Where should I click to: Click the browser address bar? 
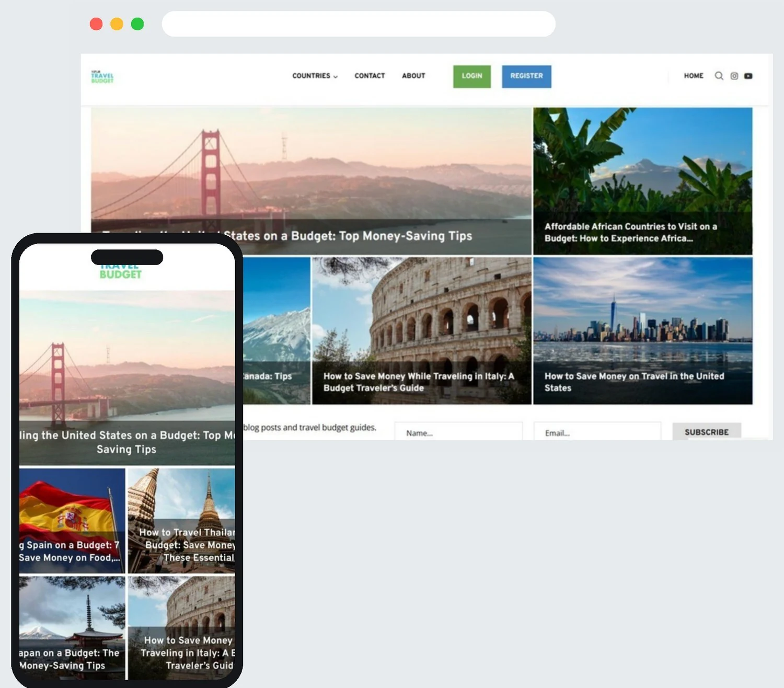pyautogui.click(x=359, y=24)
